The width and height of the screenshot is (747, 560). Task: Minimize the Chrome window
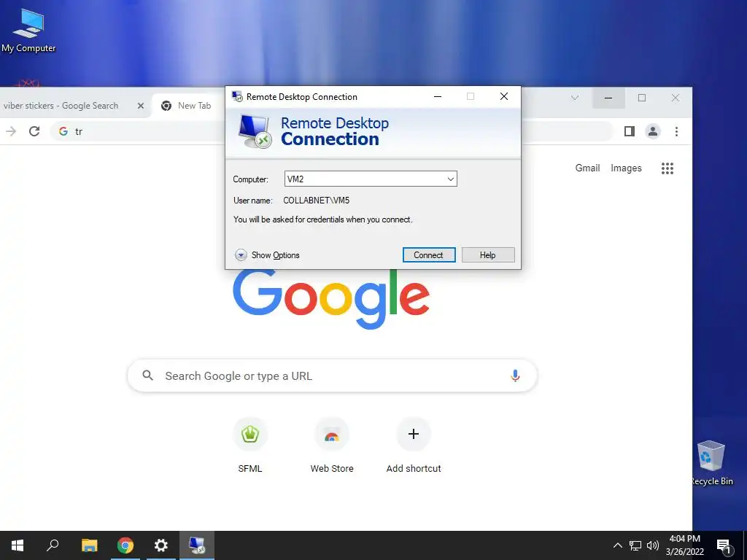pyautogui.click(x=608, y=98)
